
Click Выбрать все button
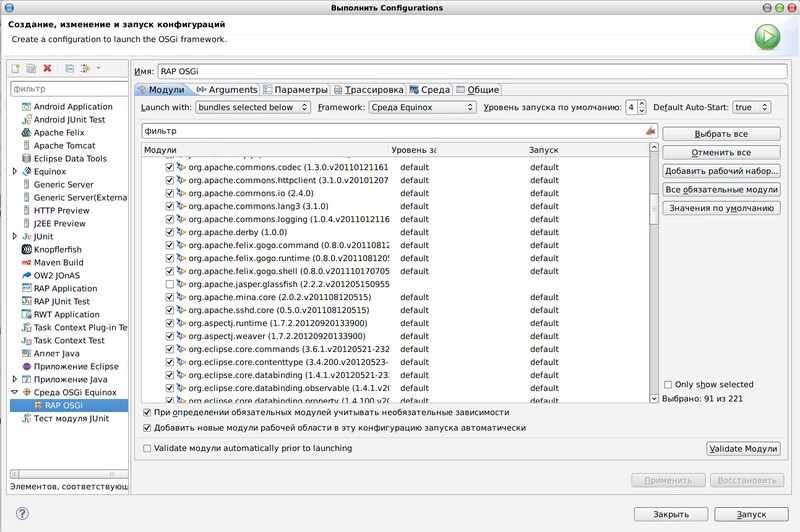pyautogui.click(x=721, y=134)
